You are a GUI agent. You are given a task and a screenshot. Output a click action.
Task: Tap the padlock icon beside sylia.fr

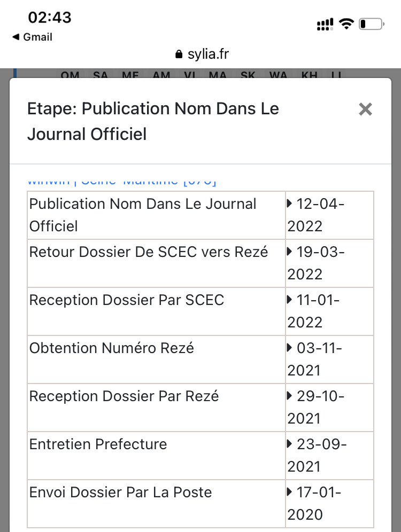[179, 54]
